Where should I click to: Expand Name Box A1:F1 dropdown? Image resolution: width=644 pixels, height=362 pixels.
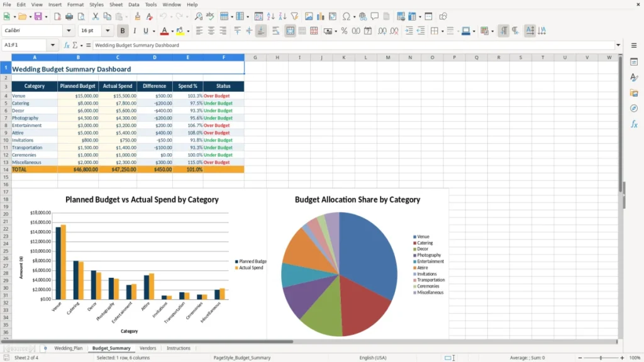point(53,45)
